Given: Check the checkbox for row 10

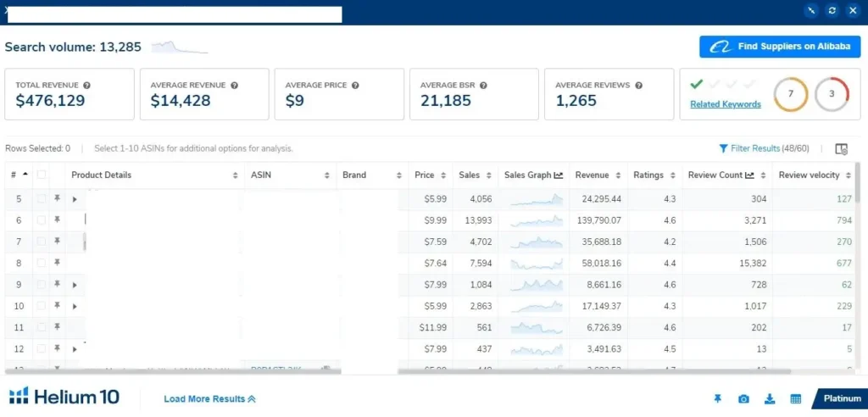Looking at the screenshot, I should [x=41, y=305].
